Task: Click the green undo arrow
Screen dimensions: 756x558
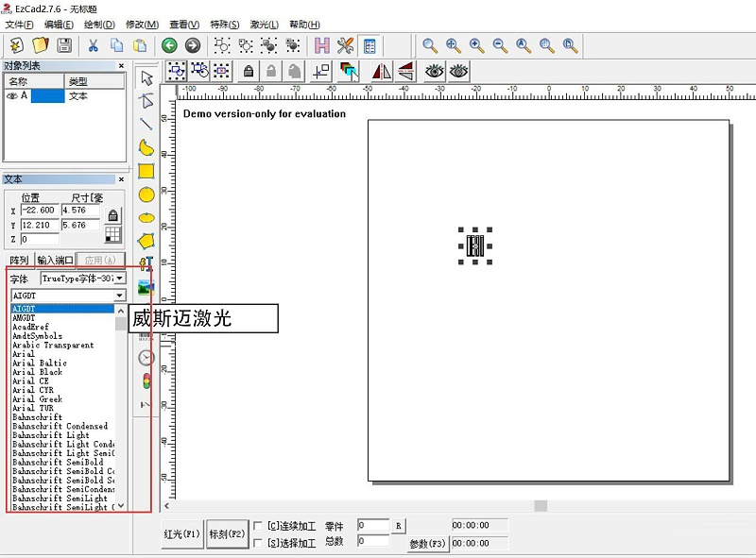Action: (169, 45)
